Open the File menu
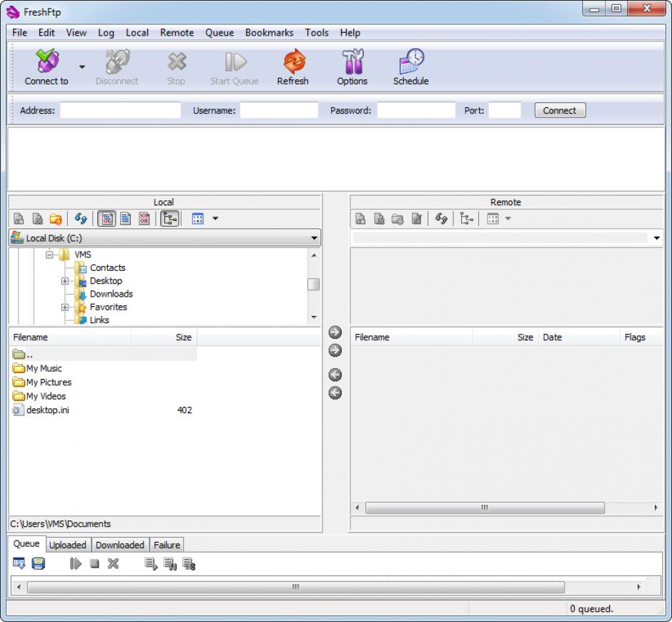Image resolution: width=672 pixels, height=622 pixels. pyautogui.click(x=20, y=33)
